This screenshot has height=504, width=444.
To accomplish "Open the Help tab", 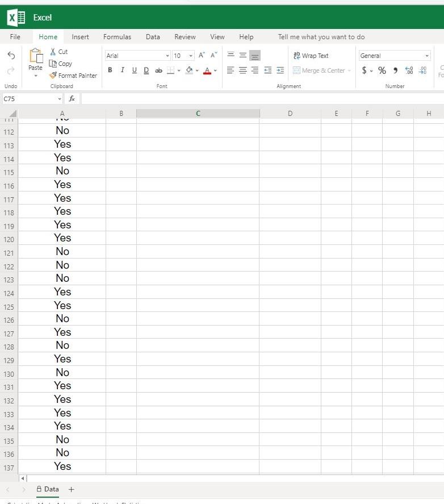I will [246, 37].
